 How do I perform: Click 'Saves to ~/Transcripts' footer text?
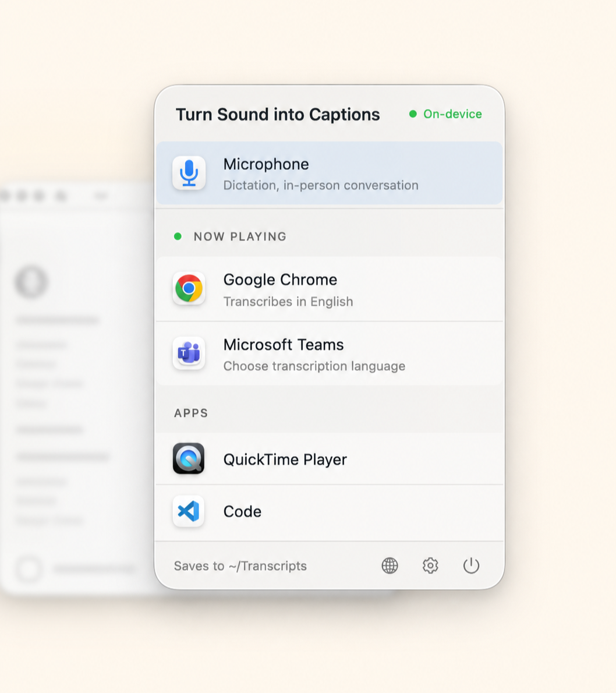click(240, 565)
